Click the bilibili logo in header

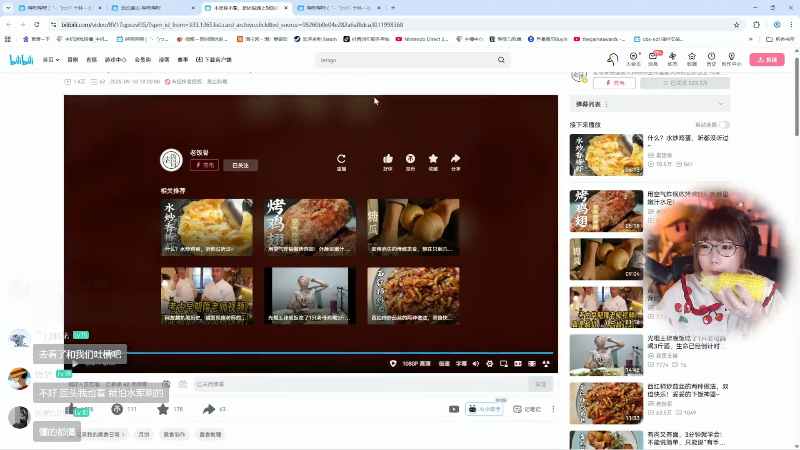(21, 60)
